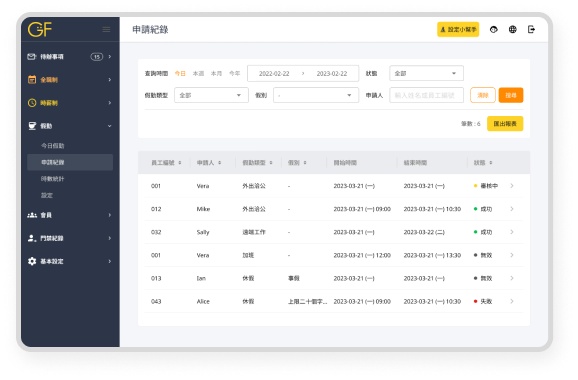Click the orange calendar icon in sidebar
The image size is (578, 380).
(x=32, y=80)
